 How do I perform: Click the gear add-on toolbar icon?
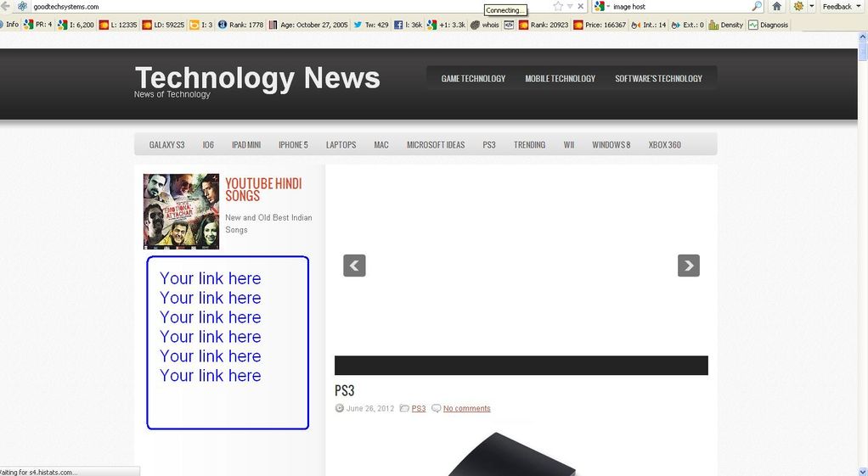[798, 6]
